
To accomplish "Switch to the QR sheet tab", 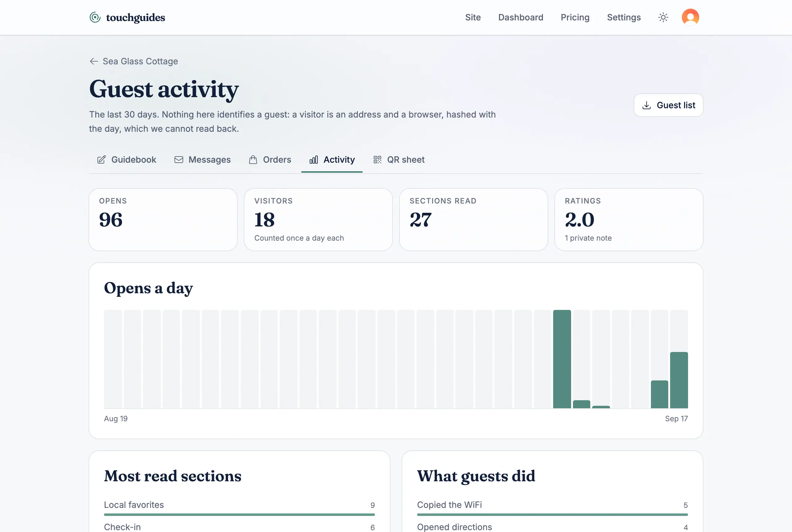I will coord(399,160).
